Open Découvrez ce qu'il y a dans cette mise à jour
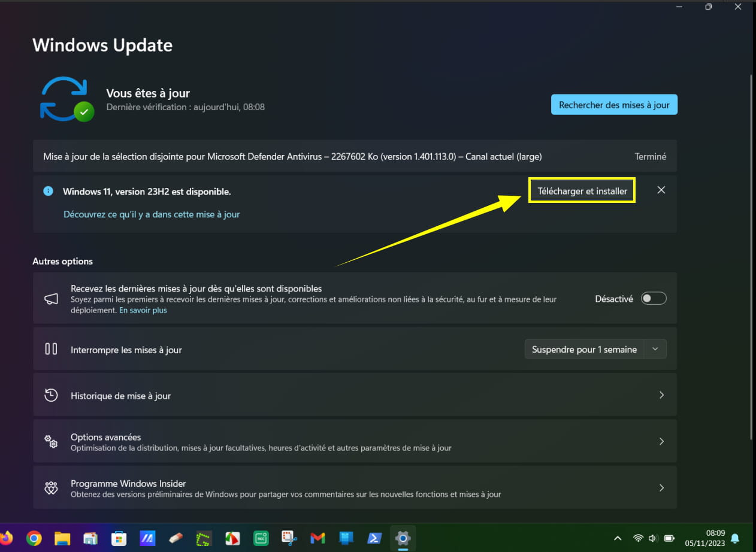The width and height of the screenshot is (756, 552). pos(152,214)
